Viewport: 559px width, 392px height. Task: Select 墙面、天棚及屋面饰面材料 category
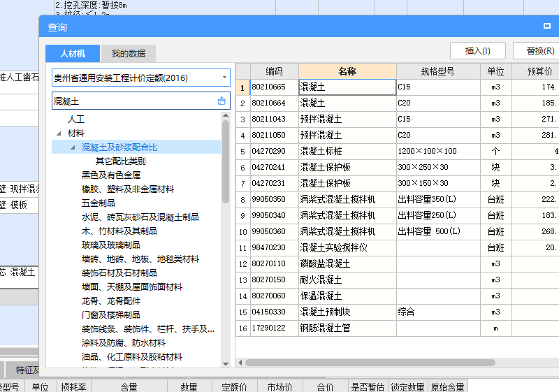132,287
